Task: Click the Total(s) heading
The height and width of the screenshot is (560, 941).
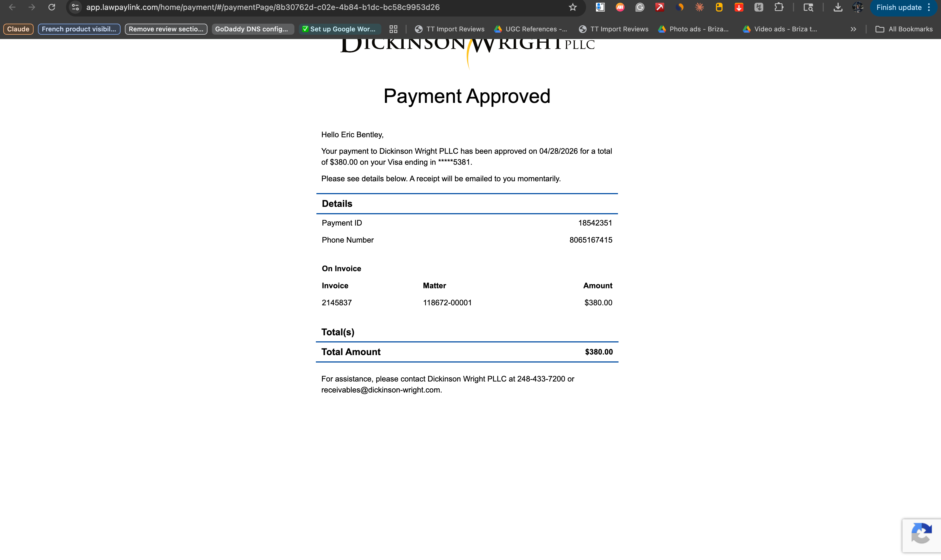Action: 338,332
